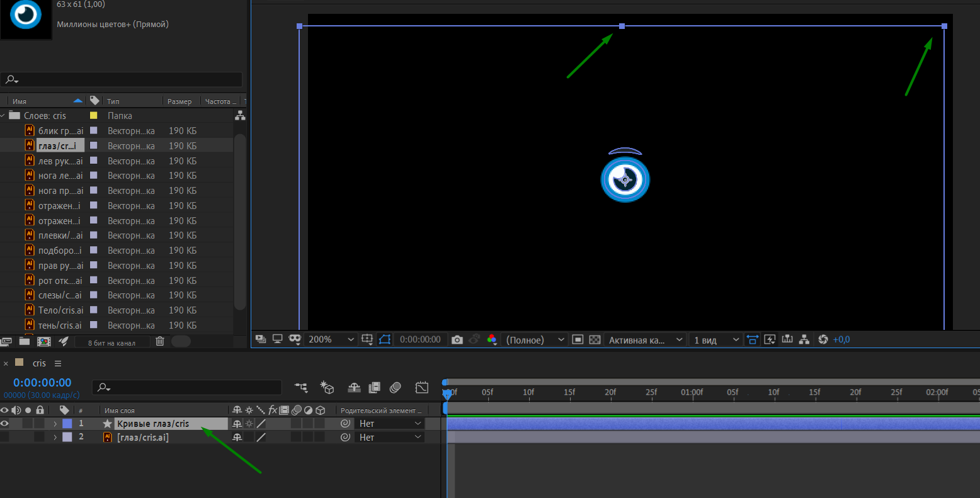Viewport: 980px width, 498px height.
Task: Click the Timeline button in viewer toolbar
Action: [x=787, y=339]
